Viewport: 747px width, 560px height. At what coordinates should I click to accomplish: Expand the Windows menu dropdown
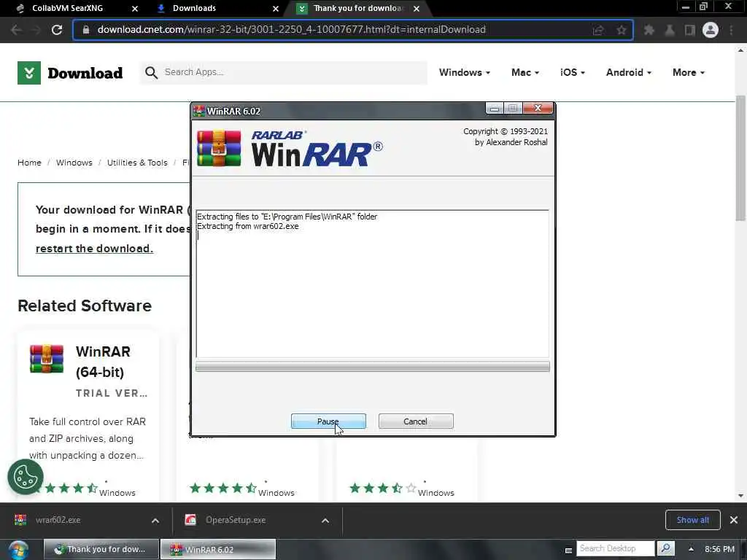465,72
